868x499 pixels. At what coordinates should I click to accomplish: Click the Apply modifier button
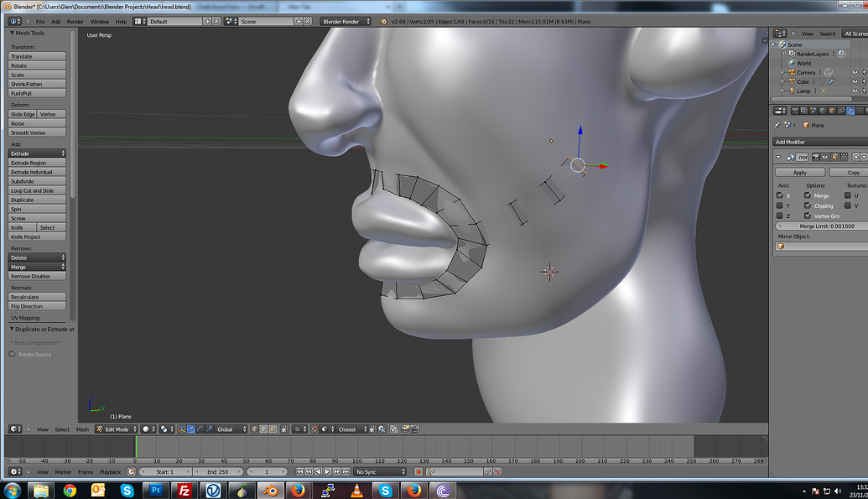[799, 173]
